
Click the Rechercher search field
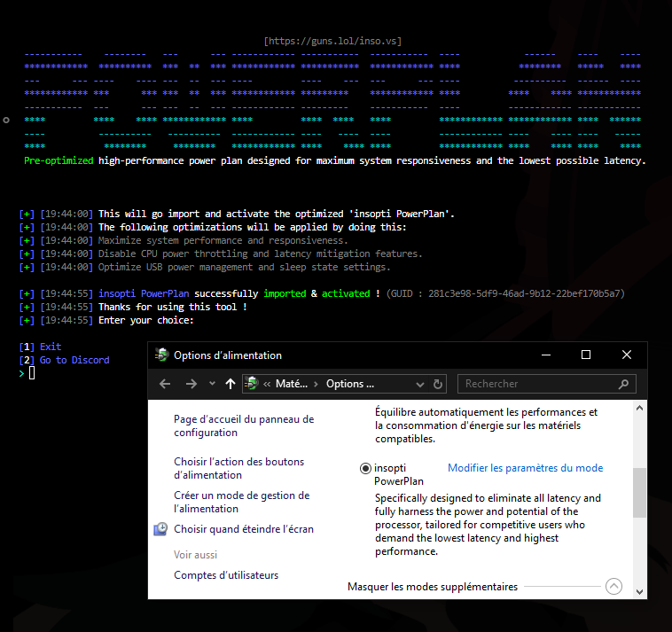tap(547, 384)
